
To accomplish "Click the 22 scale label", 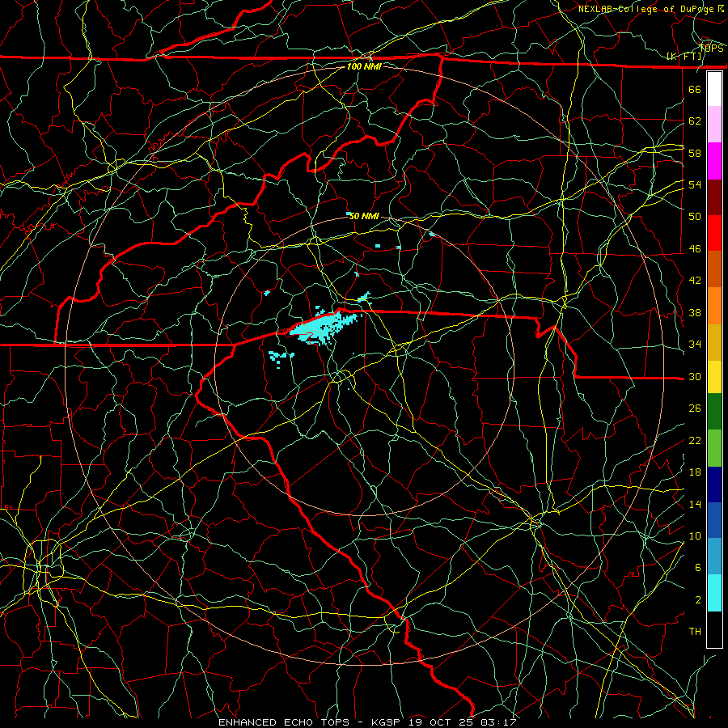I will click(x=695, y=440).
